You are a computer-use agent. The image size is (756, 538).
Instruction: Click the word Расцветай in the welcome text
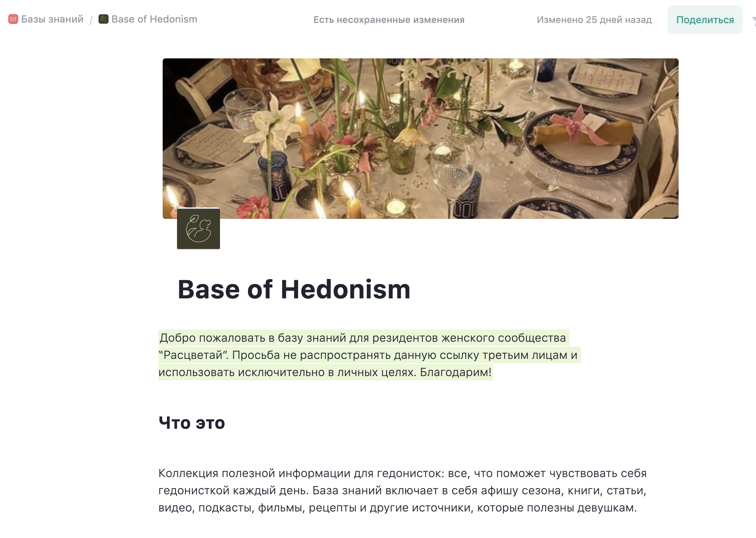point(193,355)
